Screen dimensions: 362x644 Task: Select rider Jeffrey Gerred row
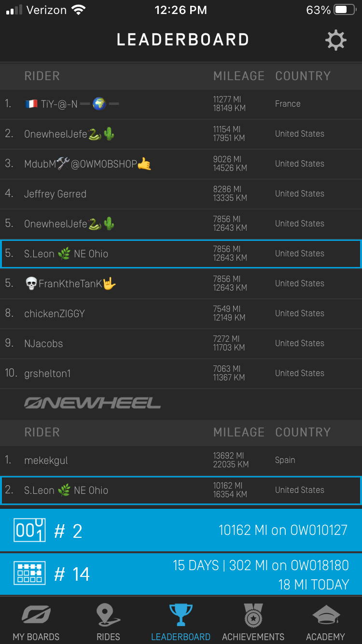(x=181, y=194)
